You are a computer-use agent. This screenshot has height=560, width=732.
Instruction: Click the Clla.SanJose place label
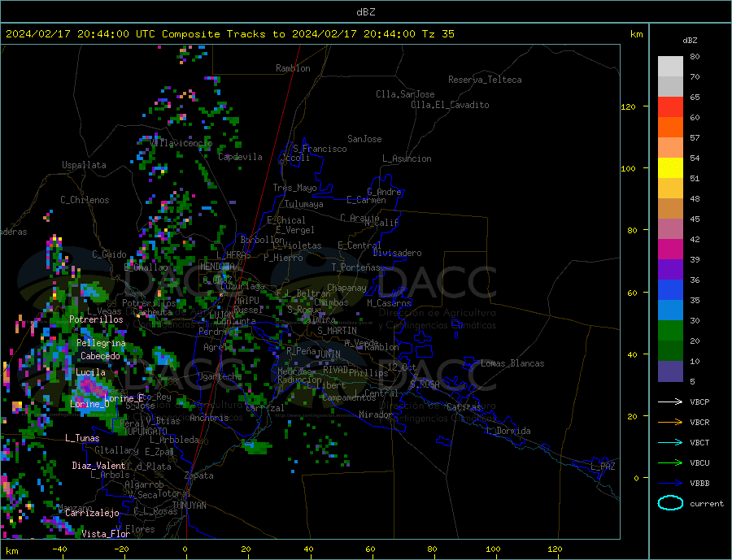tap(405, 94)
